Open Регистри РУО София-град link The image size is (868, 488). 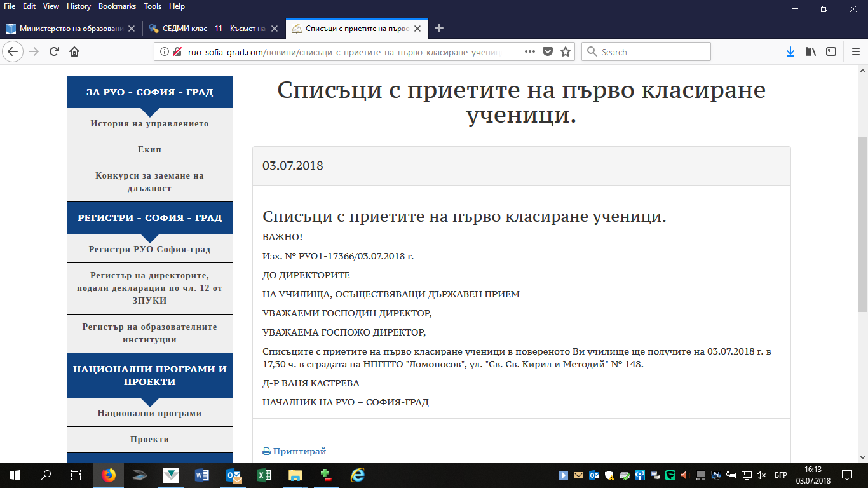pos(149,249)
